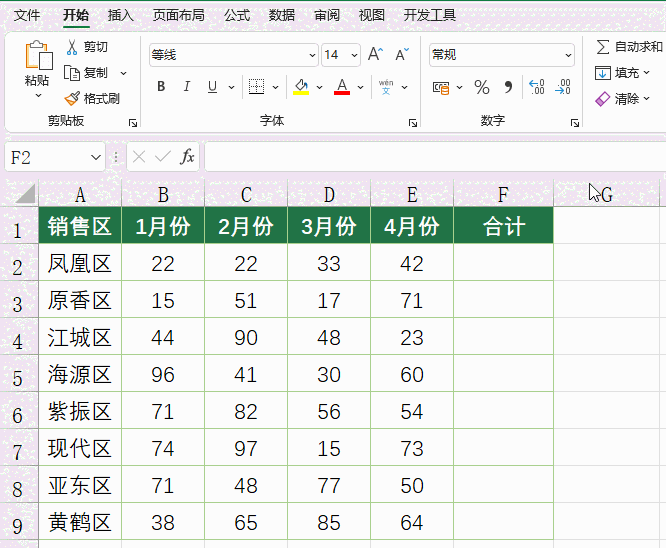
Task: Expand the paste options arrow
Action: point(38,95)
